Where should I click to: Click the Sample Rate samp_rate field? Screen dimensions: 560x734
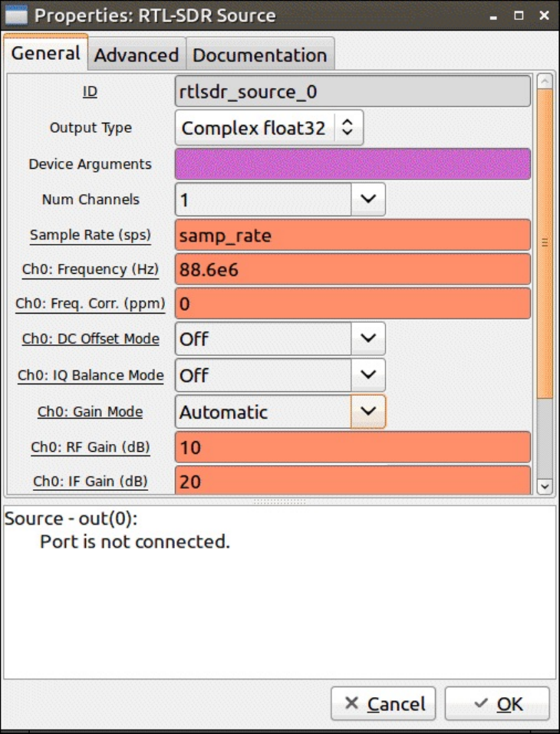pos(353,235)
